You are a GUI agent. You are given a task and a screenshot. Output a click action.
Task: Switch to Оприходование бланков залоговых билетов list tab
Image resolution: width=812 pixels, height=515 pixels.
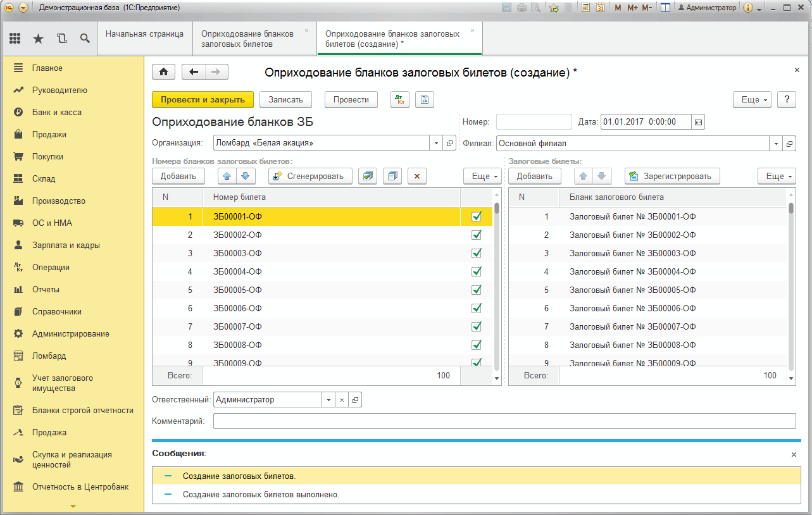click(254, 39)
